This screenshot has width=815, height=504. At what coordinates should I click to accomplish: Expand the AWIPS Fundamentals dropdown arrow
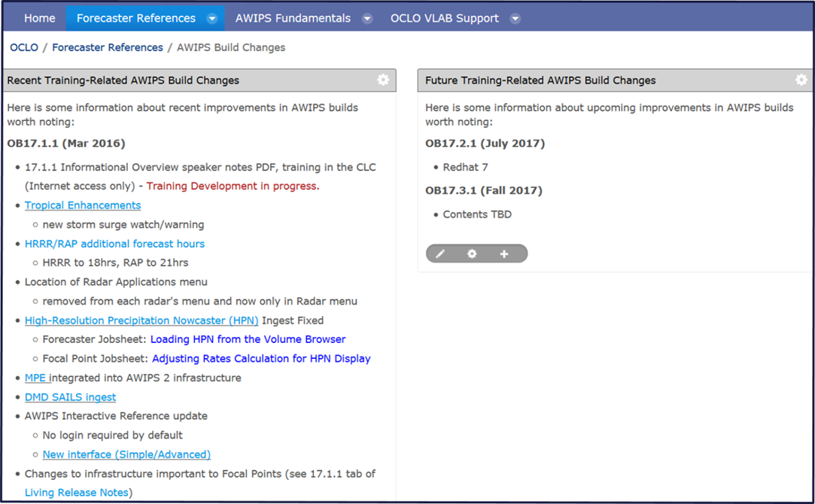(x=367, y=19)
